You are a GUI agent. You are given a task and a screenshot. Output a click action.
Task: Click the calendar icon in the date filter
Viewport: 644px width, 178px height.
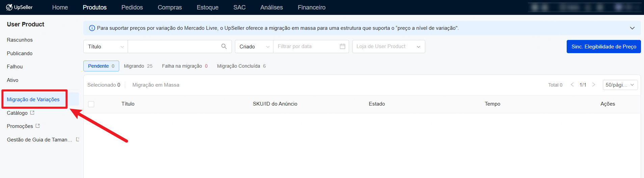pyautogui.click(x=343, y=46)
